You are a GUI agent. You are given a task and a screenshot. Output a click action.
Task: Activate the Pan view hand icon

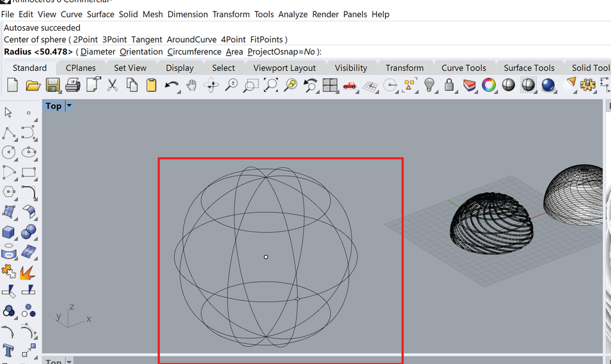pos(191,85)
